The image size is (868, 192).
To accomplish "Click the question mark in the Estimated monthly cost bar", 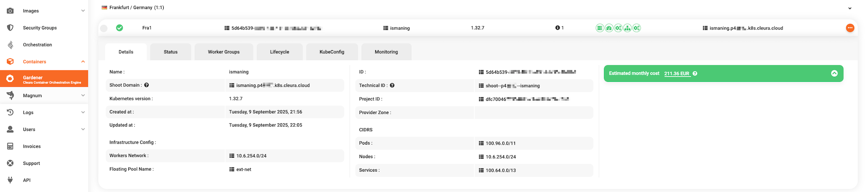I will [695, 74].
